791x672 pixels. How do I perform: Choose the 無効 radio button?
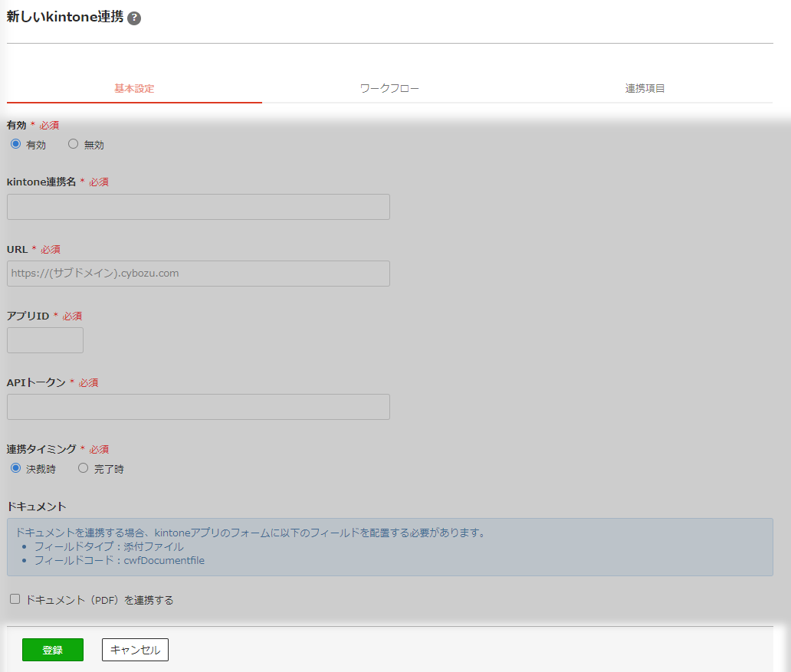tap(74, 144)
